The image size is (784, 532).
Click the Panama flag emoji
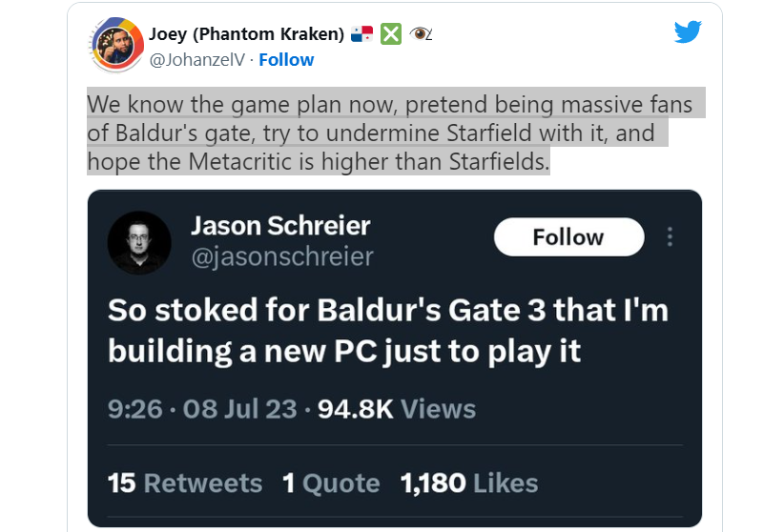coord(362,33)
